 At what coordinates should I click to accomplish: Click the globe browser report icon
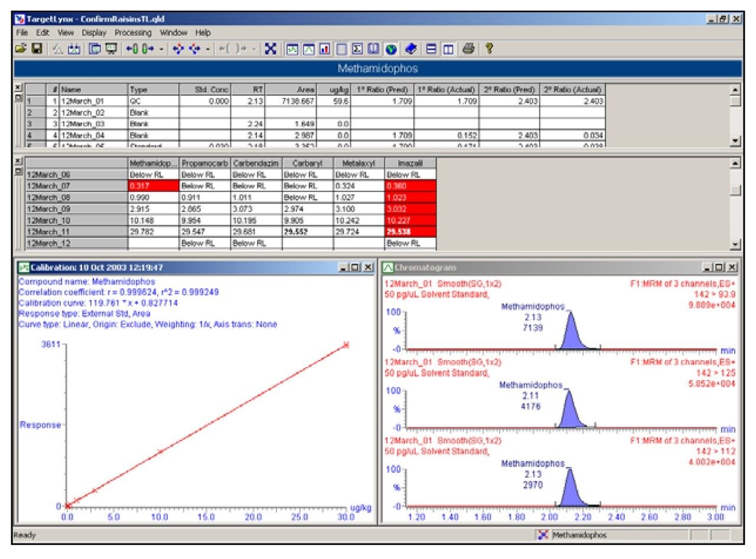(x=391, y=49)
